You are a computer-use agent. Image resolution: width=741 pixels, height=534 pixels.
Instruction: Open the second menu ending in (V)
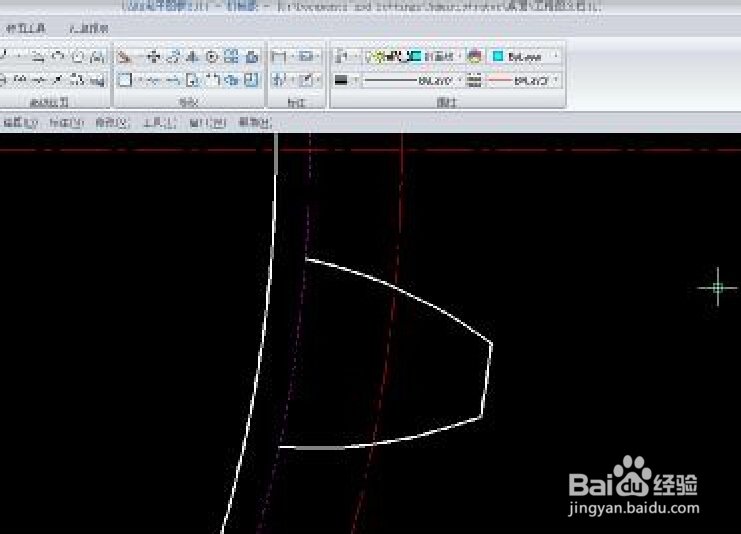[66, 123]
